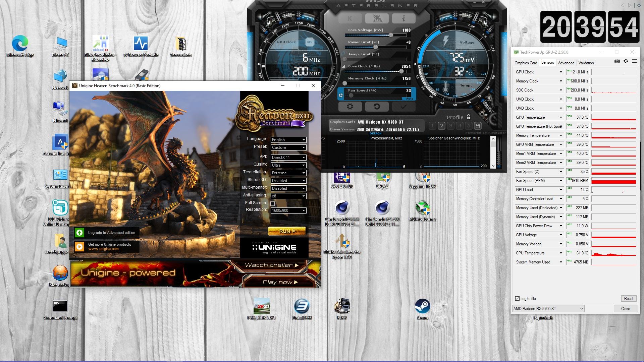Enable the Full Screen checkbox

coord(273,203)
